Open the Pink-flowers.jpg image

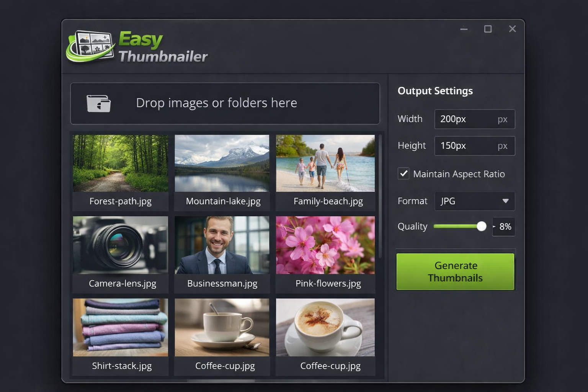coord(325,245)
